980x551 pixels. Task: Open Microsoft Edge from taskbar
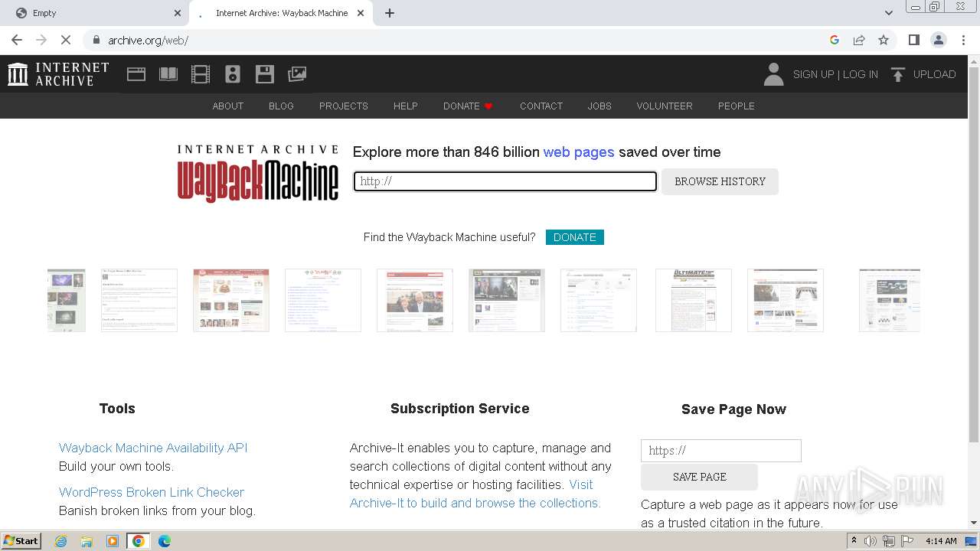165,541
